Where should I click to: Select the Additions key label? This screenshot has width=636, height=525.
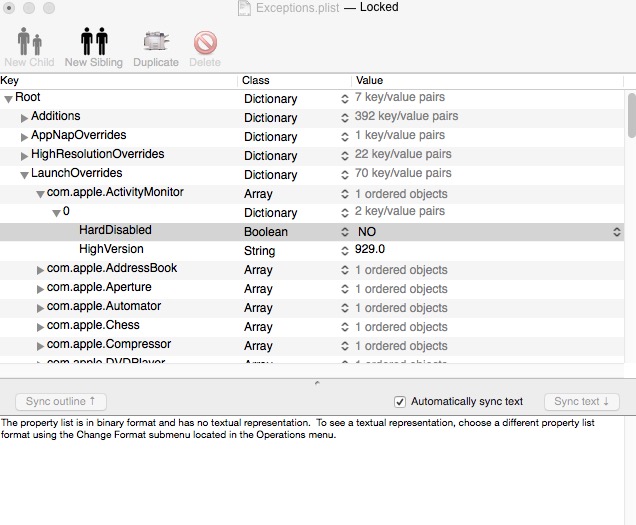coord(56,116)
